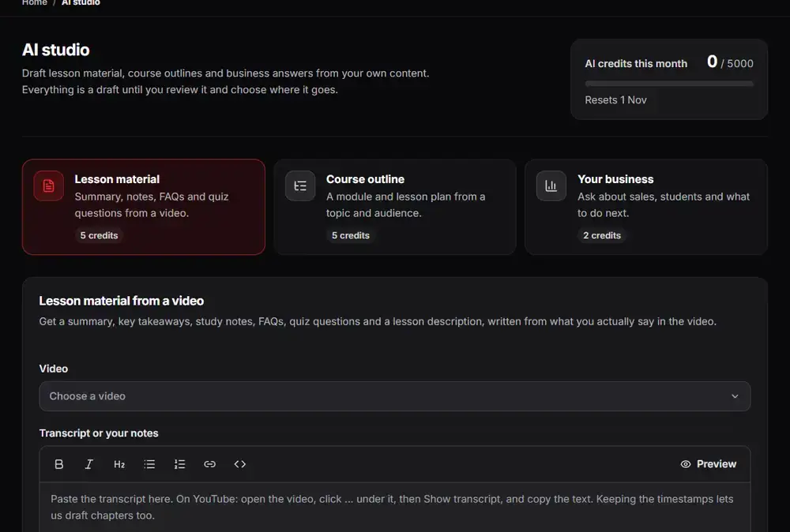Click into the transcript text area

click(395, 508)
